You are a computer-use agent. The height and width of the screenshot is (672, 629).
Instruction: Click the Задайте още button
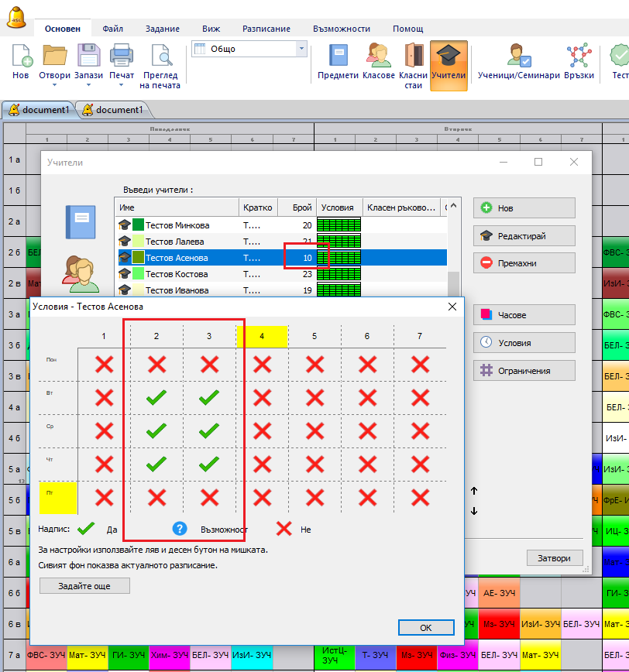point(84,586)
